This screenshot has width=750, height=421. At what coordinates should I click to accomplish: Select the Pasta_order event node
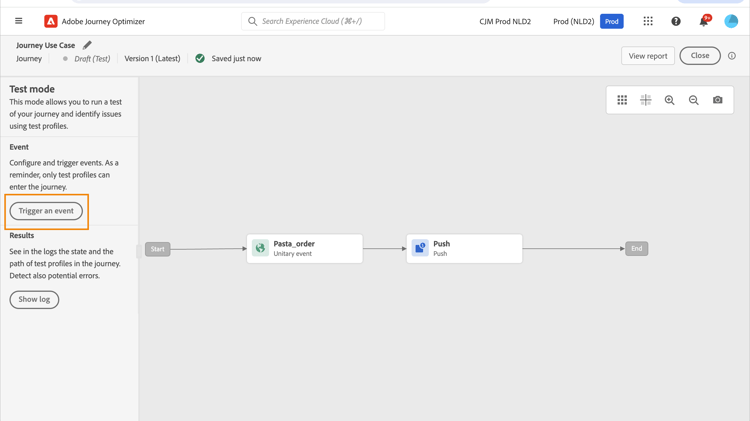tap(304, 248)
